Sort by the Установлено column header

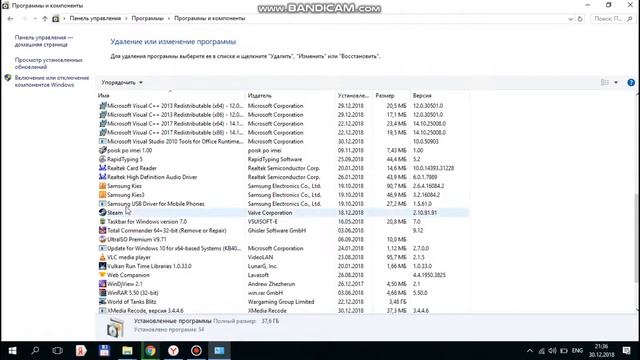[x=353, y=96]
